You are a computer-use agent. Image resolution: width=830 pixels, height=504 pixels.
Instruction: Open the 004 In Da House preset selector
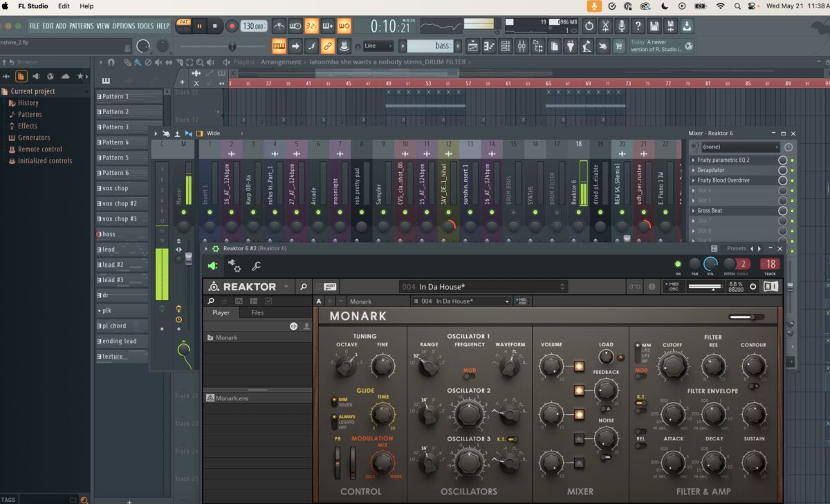(x=483, y=286)
